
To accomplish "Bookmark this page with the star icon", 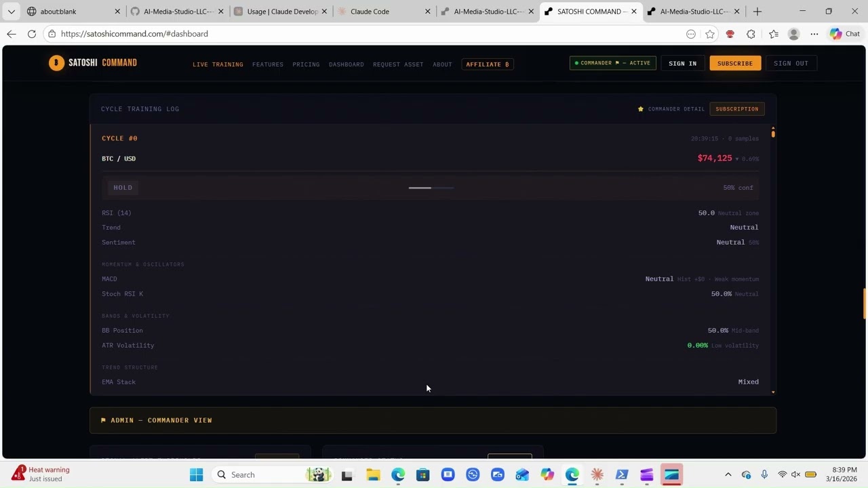I will 710,34.
